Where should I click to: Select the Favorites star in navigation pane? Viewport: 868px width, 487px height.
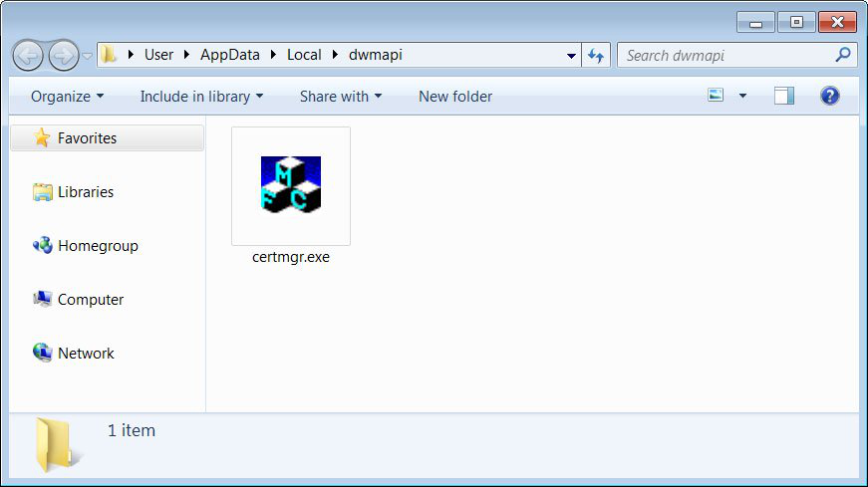(42, 138)
